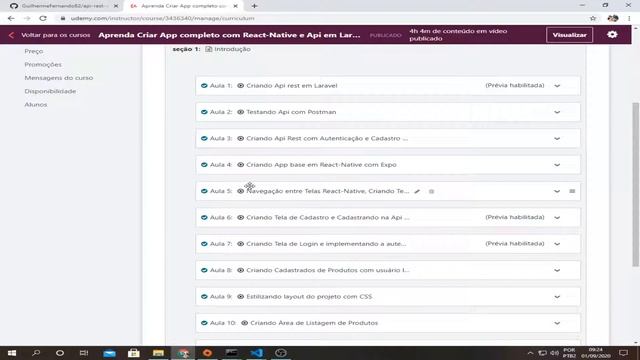640x360 pixels.
Task: Open the Chrome three-dot menu
Action: (x=629, y=18)
